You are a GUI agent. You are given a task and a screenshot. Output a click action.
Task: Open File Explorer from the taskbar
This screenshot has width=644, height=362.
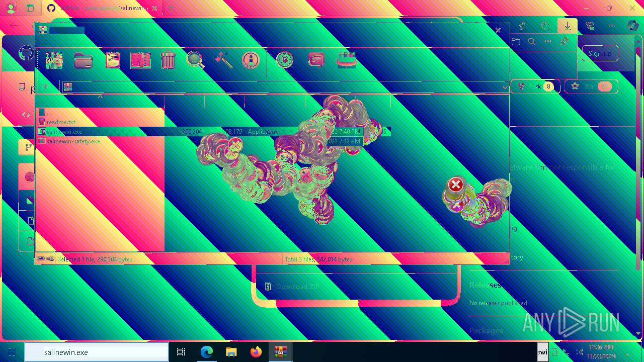point(231,352)
